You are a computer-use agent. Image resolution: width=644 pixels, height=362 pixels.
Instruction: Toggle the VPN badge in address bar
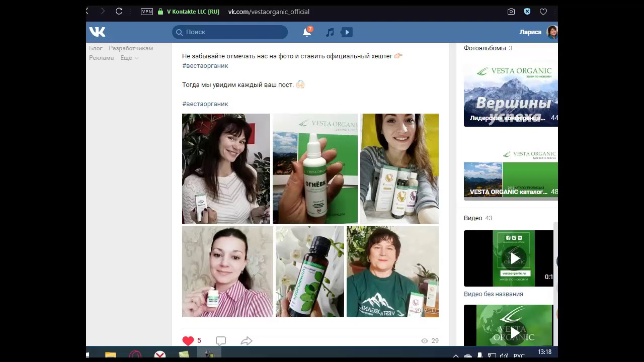pos(147,12)
